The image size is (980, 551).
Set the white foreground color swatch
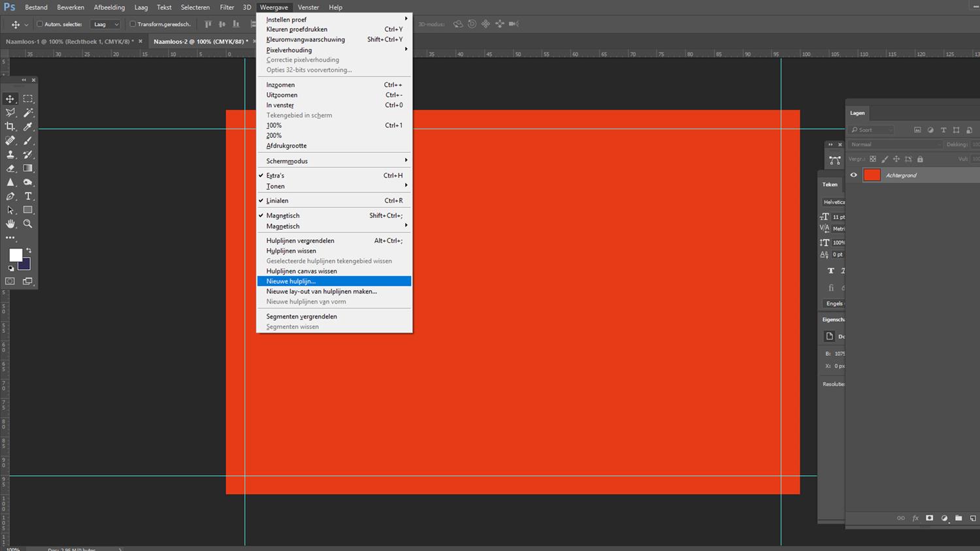coord(15,254)
